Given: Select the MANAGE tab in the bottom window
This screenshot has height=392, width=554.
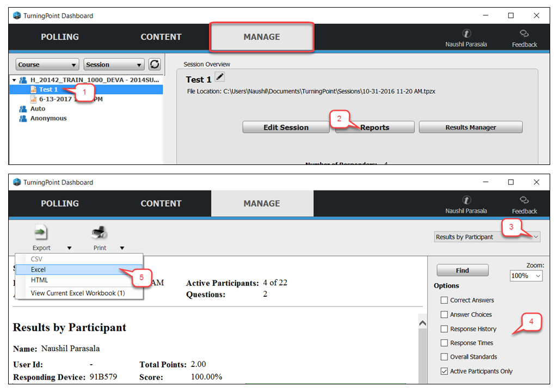Looking at the screenshot, I should (x=262, y=204).
